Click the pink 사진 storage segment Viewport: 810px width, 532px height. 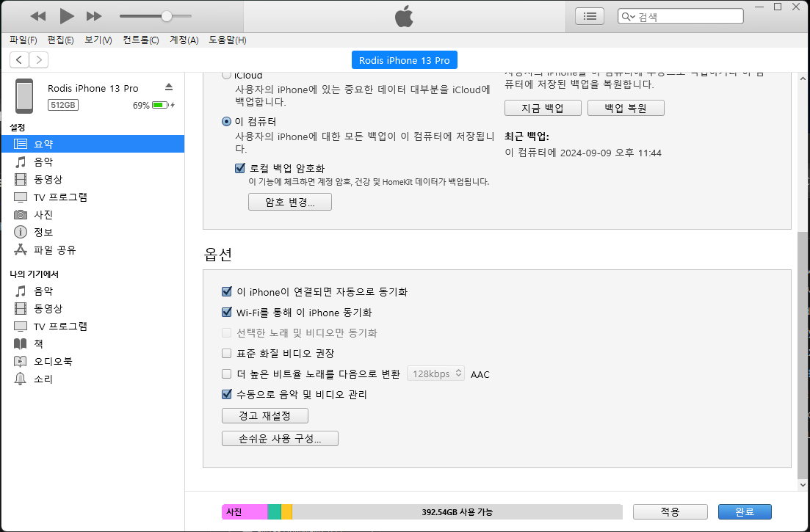(x=245, y=512)
